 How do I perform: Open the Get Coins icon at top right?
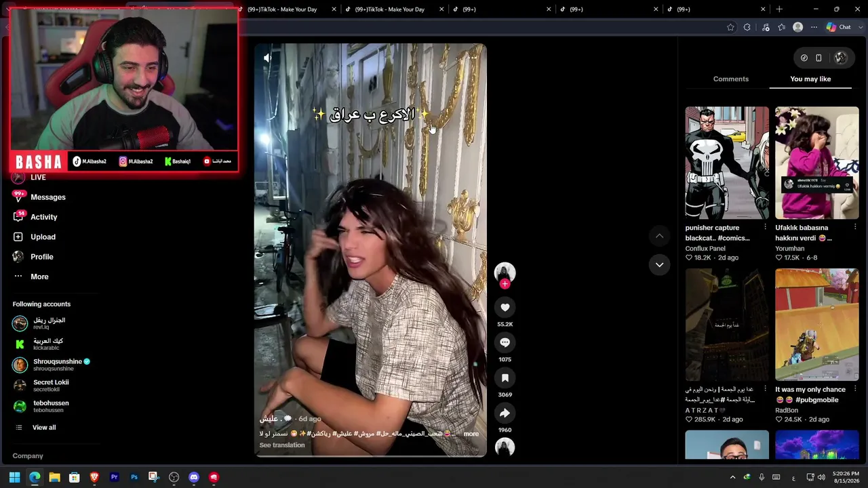point(804,58)
